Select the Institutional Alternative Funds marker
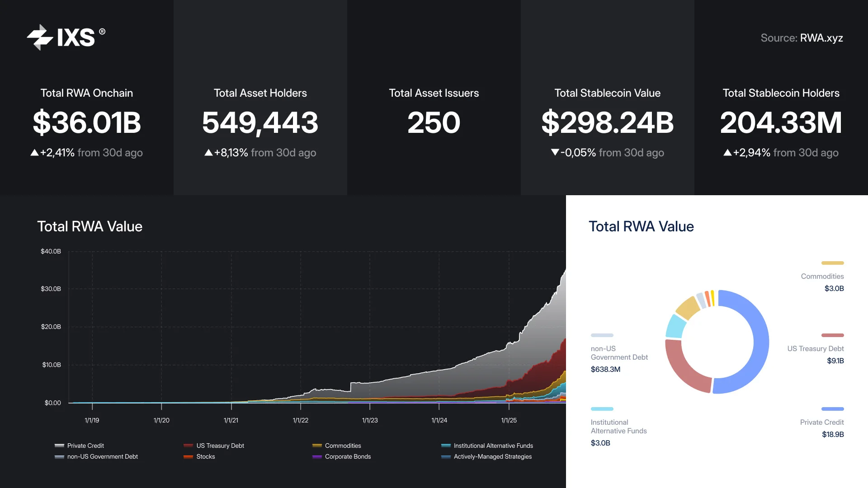 tap(602, 408)
